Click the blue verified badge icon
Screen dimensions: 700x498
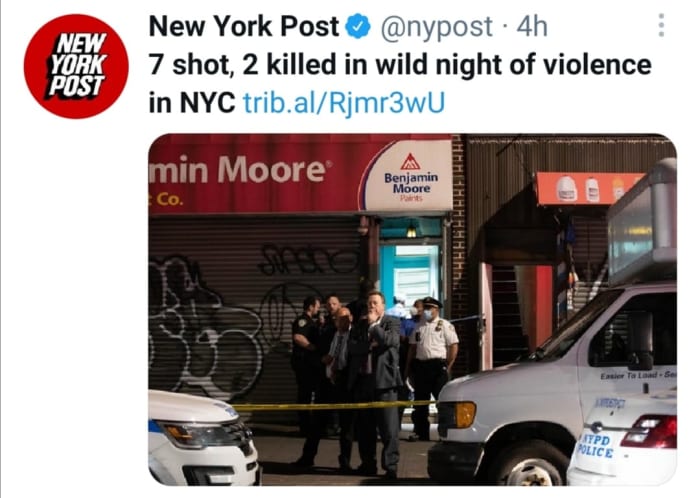[x=359, y=26]
